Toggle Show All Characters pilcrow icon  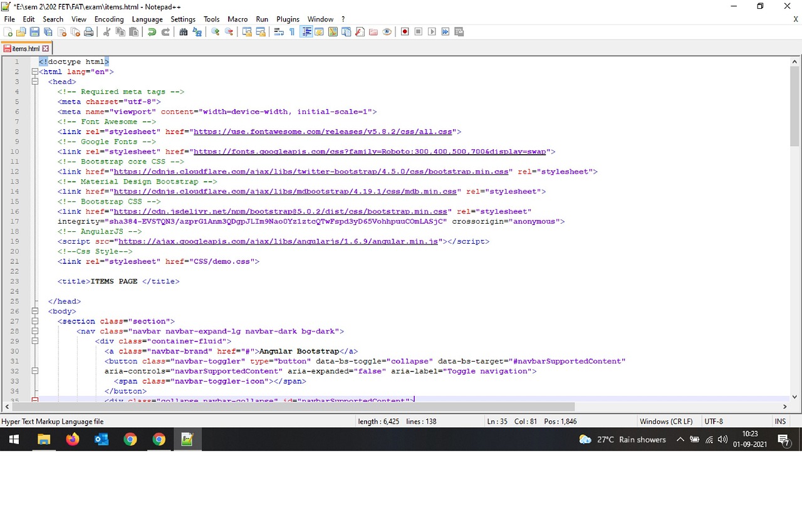292,32
